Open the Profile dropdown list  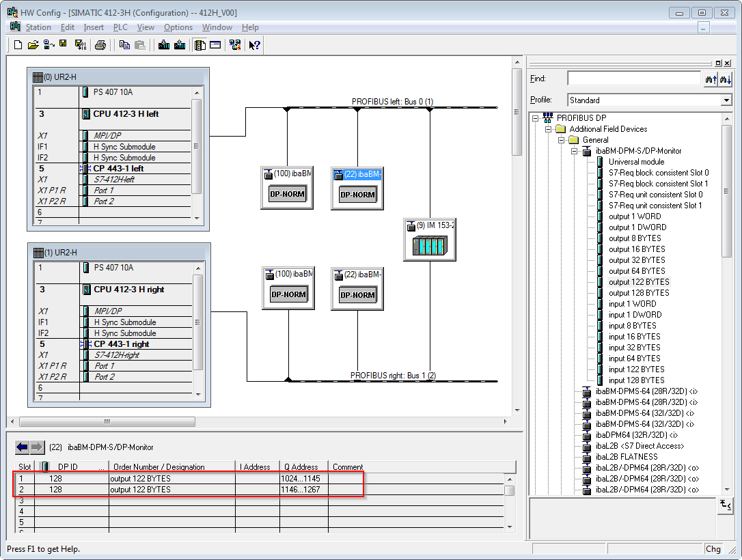tap(726, 100)
